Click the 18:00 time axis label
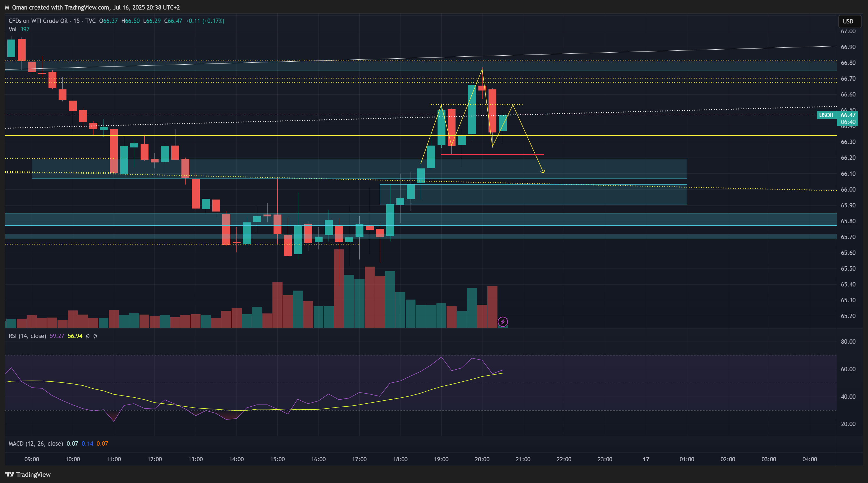Image resolution: width=868 pixels, height=483 pixels. point(400,459)
